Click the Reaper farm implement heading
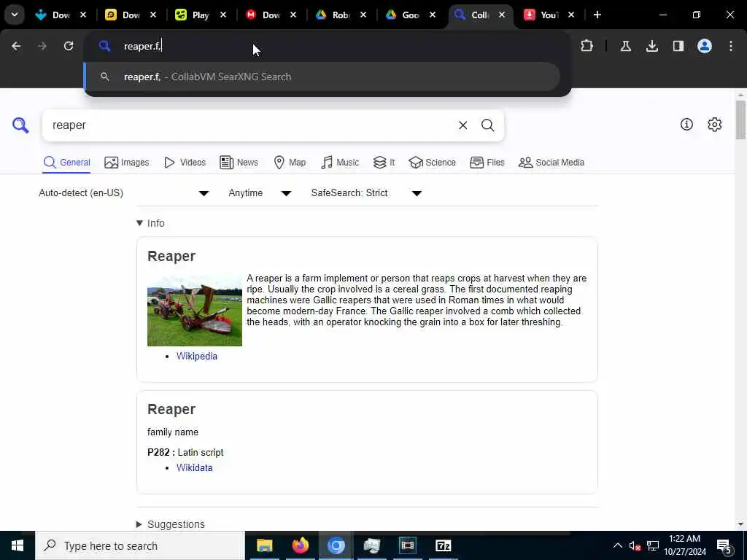The image size is (747, 560). (x=171, y=256)
